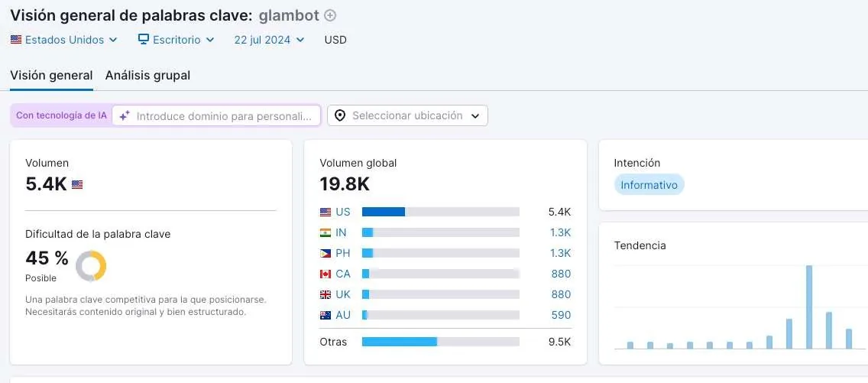
Task: Click the Philippines flag in global volume
Action: [x=325, y=254]
